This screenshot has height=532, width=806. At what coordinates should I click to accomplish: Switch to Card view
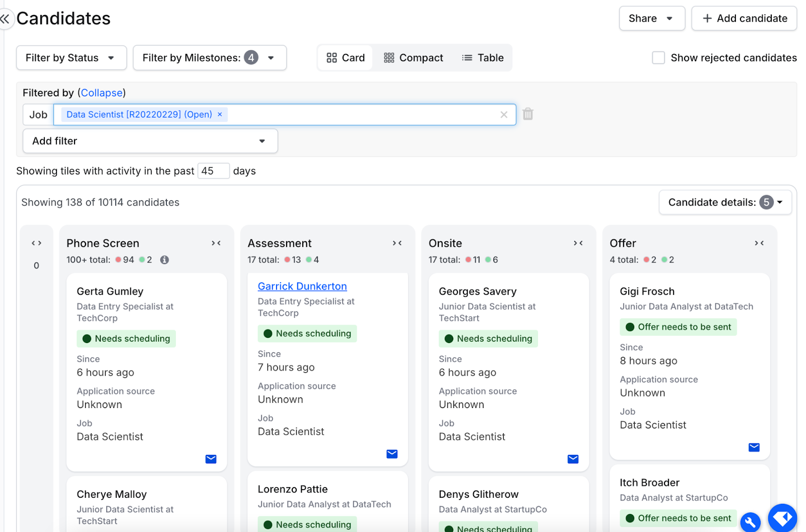[346, 58]
